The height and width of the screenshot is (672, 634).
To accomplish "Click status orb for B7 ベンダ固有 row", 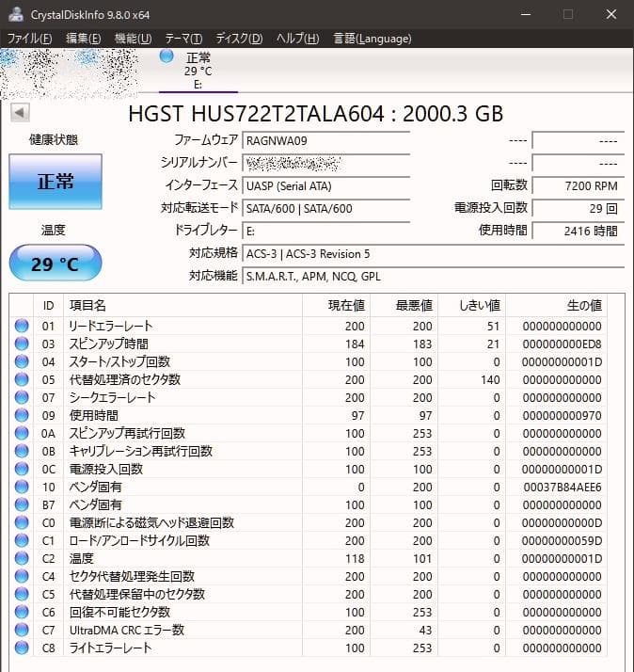I will point(22,504).
